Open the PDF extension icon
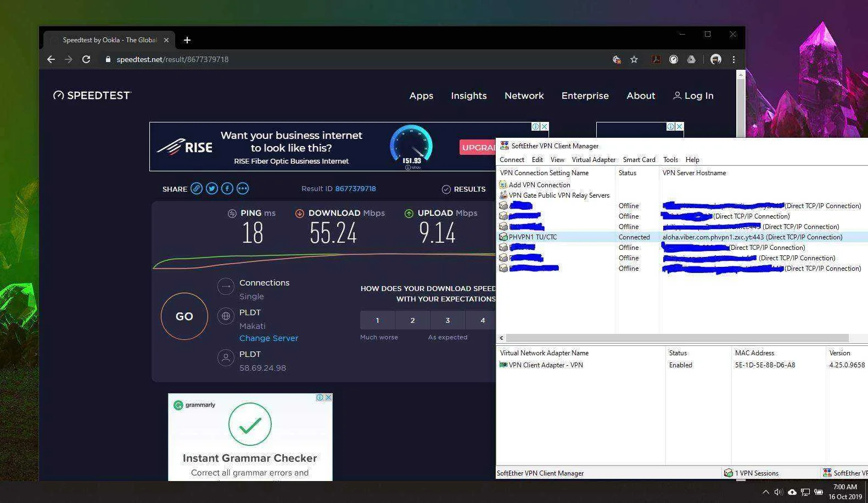The image size is (868, 503). [656, 59]
